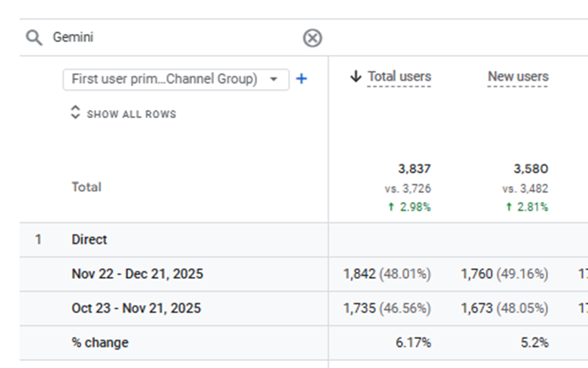Add a secondary dimension with plus icon

point(301,79)
